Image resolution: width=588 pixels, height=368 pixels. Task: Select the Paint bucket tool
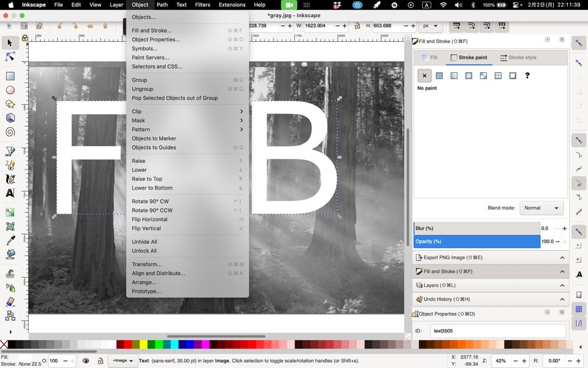click(10, 254)
